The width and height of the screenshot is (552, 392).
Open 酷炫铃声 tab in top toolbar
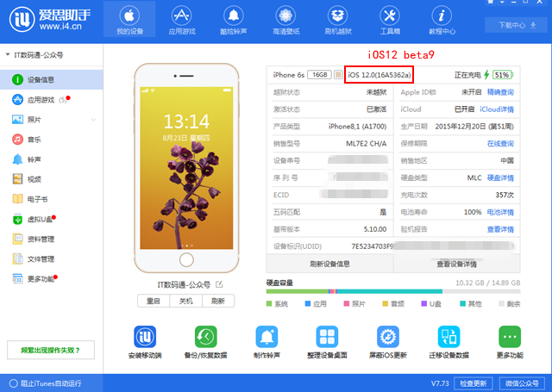point(234,19)
